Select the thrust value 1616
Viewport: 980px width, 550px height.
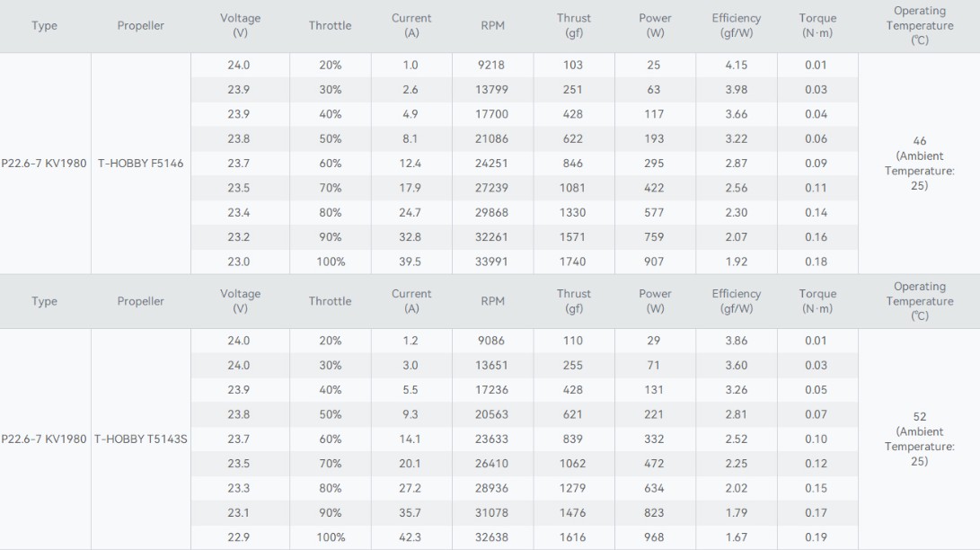click(x=573, y=537)
